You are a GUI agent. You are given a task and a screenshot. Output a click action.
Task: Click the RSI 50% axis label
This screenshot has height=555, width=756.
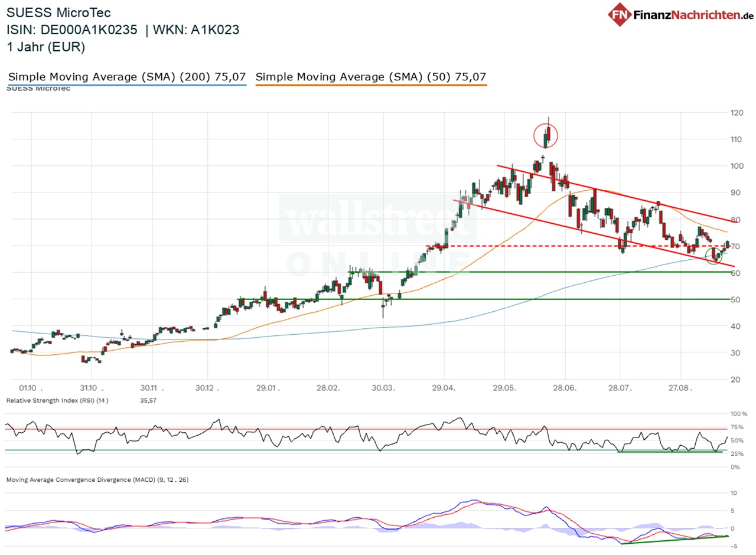click(737, 440)
